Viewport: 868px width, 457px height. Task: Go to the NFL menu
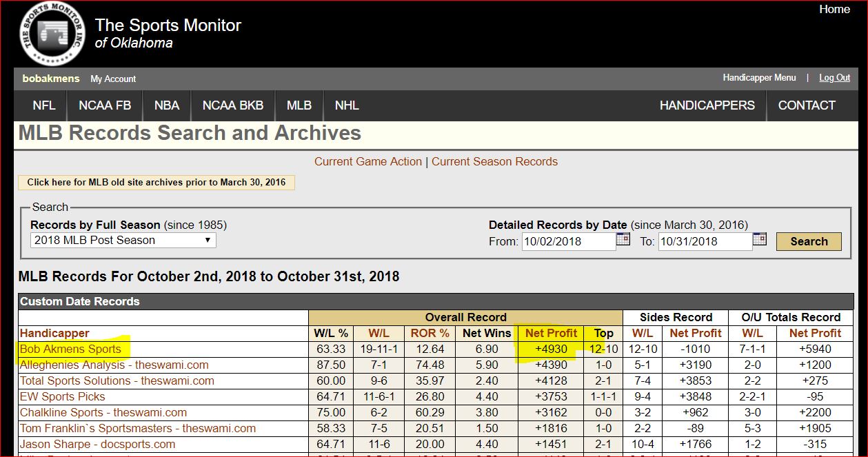pos(44,105)
